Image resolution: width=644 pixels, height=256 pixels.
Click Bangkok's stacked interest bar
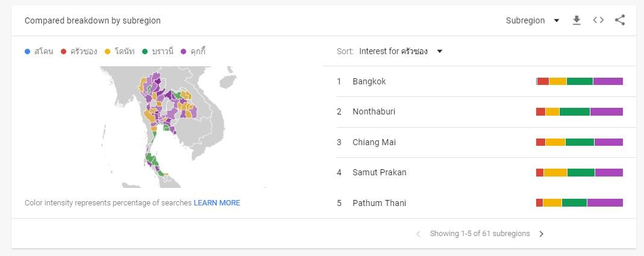coord(580,81)
